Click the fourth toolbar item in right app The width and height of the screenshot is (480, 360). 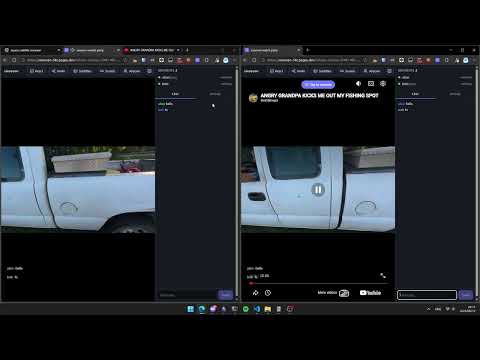click(348, 71)
